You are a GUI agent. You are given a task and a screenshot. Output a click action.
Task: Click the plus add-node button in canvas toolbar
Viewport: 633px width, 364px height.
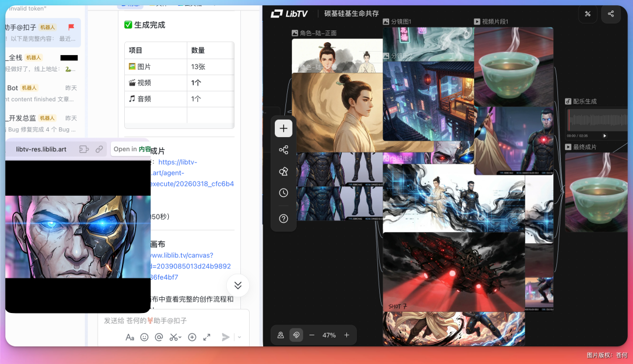click(284, 128)
